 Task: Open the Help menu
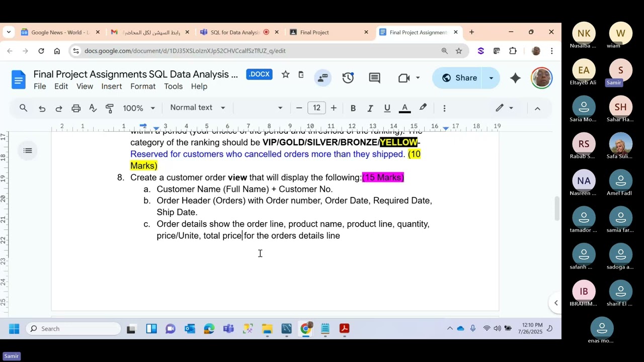coord(199,86)
